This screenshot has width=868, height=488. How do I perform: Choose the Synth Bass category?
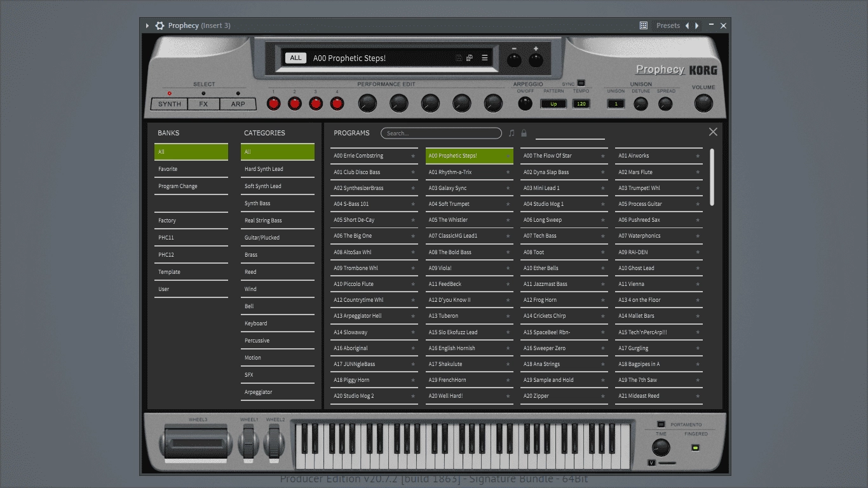(x=278, y=203)
